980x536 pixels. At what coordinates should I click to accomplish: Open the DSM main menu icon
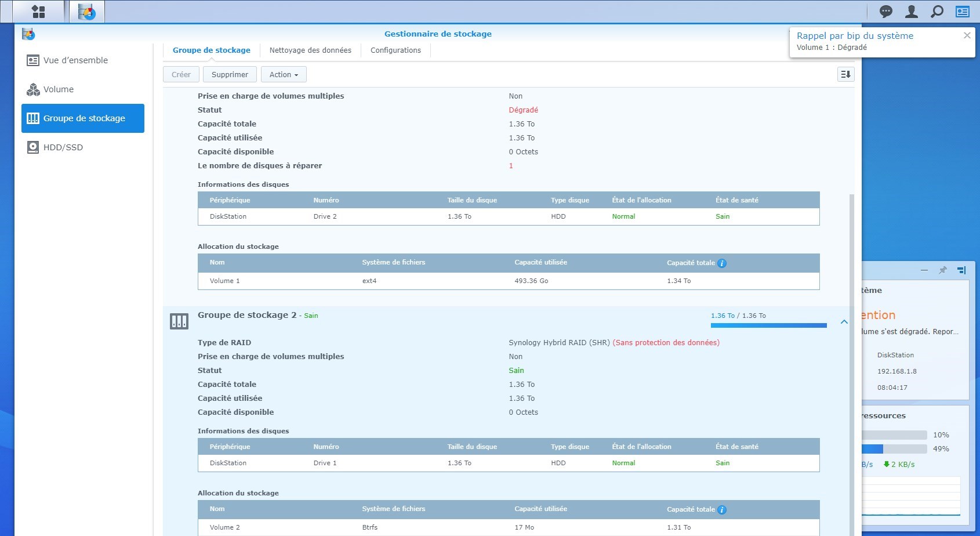point(38,11)
